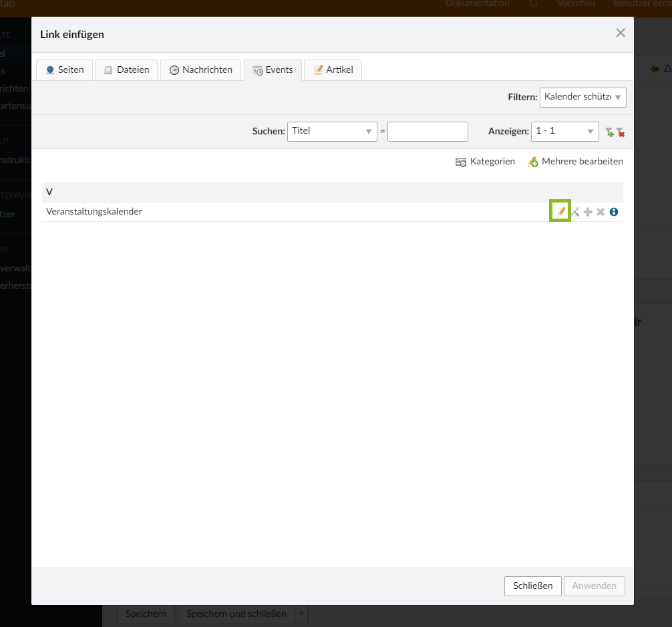Open the Anzeigen dropdown showing 1 - 1
The width and height of the screenshot is (672, 627).
click(564, 132)
